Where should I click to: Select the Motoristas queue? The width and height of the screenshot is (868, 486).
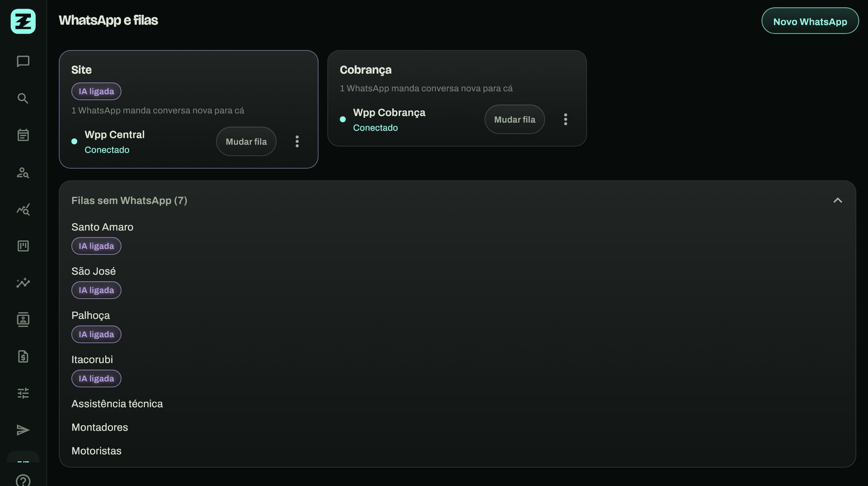point(97,451)
